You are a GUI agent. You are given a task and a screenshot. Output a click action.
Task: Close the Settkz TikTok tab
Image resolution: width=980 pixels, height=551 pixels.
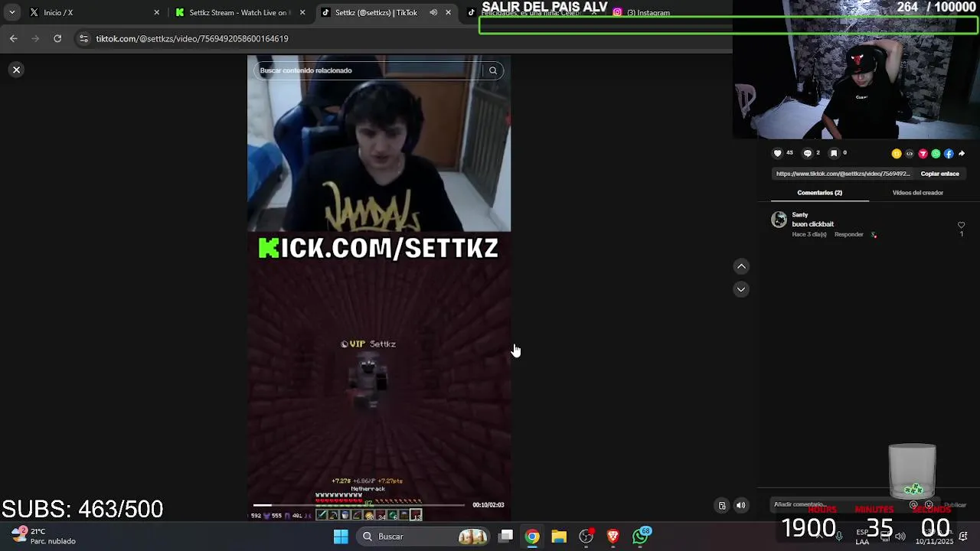coord(448,12)
